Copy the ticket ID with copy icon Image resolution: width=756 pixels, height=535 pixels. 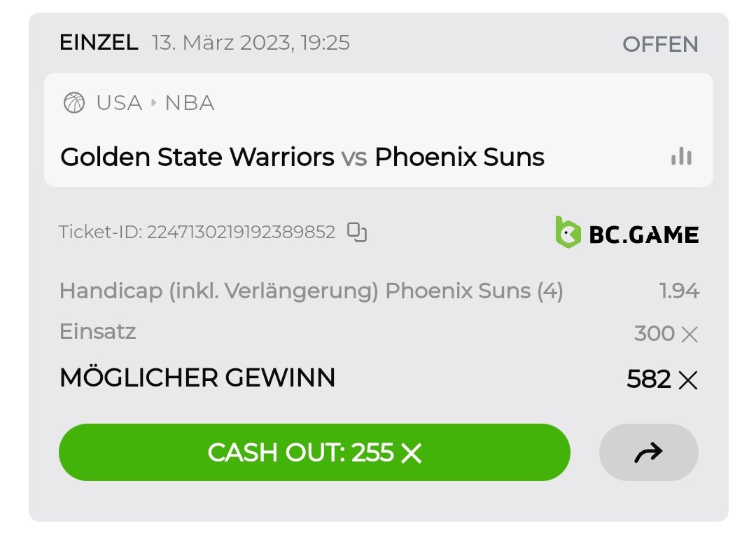[x=358, y=232]
